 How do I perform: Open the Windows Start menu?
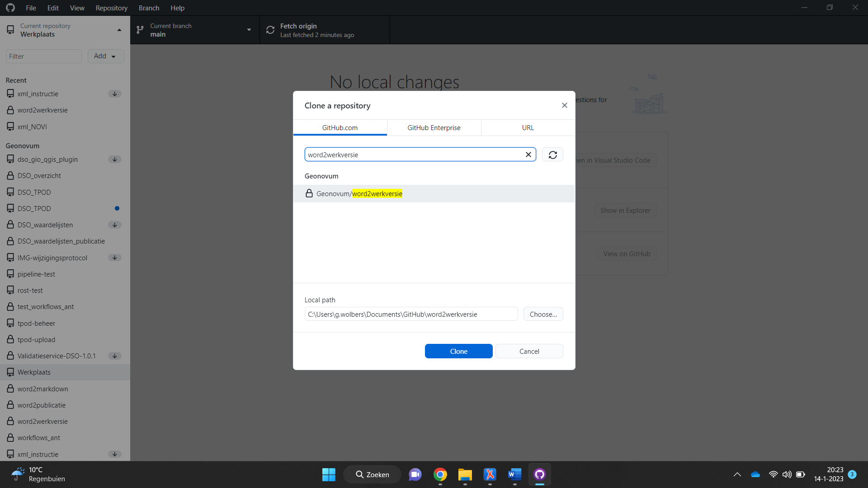click(x=329, y=474)
